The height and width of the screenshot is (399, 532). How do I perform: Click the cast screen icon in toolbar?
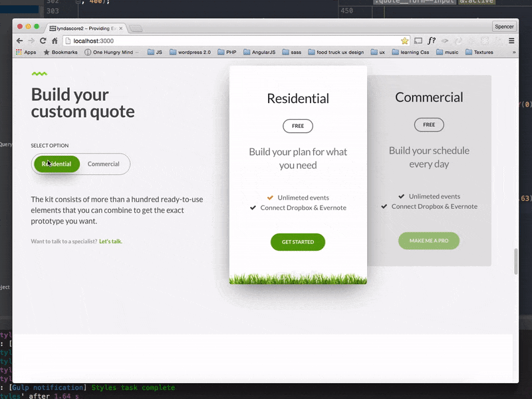point(418,41)
